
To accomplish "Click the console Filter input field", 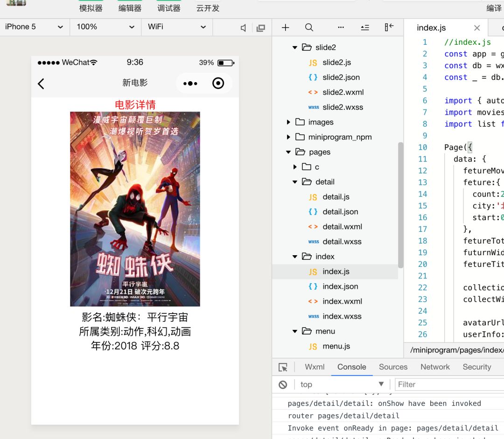I will 449,384.
